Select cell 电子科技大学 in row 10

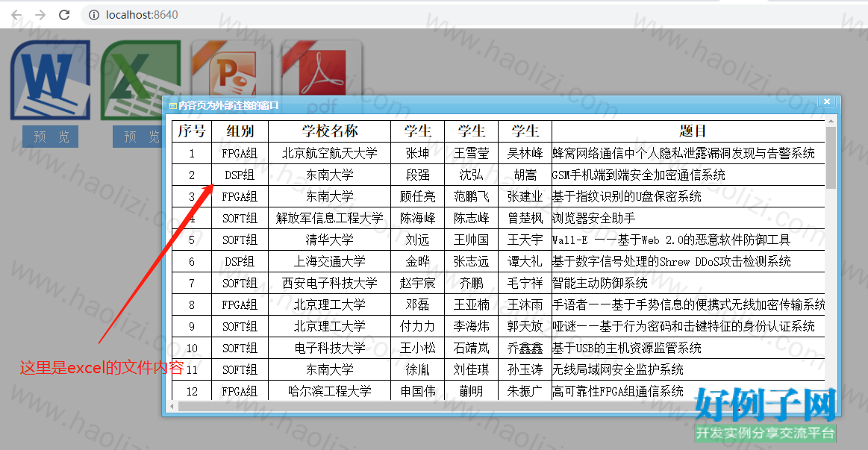[329, 348]
